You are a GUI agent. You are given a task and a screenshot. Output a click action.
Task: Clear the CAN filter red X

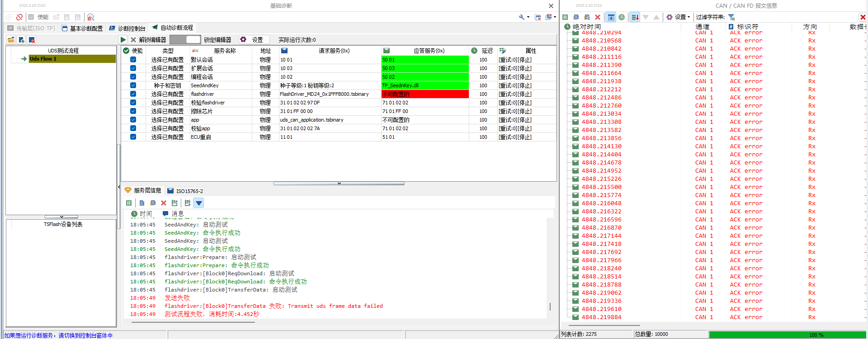coord(863,17)
